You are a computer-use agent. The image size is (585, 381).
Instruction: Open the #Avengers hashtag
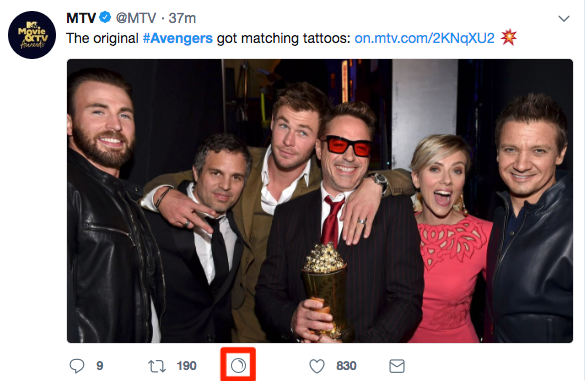pyautogui.click(x=178, y=38)
